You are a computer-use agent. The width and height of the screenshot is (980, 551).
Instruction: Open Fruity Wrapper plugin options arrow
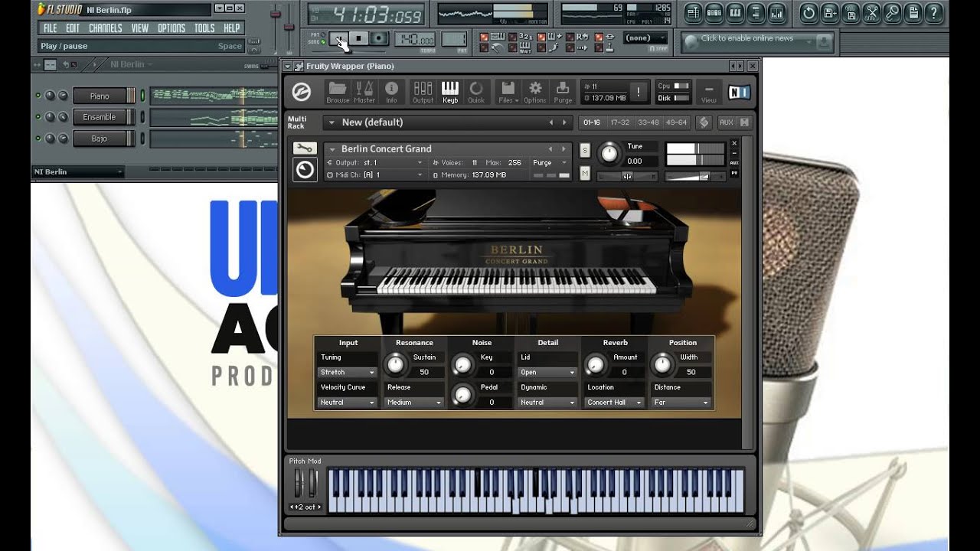288,67
